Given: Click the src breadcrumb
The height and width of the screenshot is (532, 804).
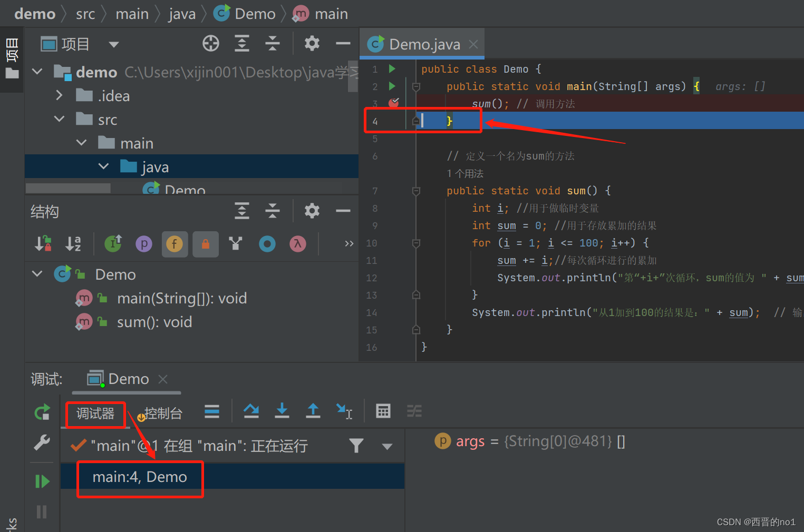Looking at the screenshot, I should [x=85, y=14].
